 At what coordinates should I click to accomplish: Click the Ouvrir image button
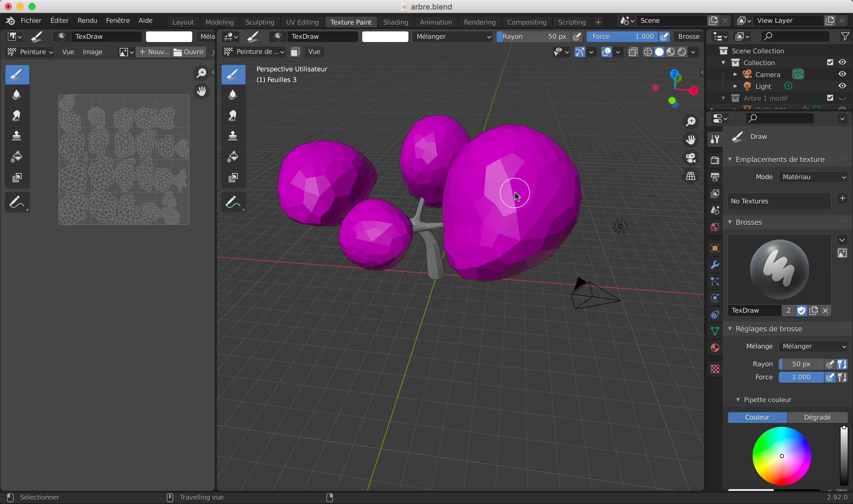[189, 52]
